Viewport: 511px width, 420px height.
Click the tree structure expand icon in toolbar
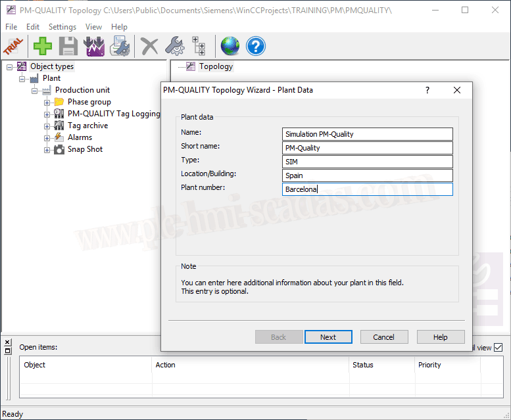click(199, 46)
